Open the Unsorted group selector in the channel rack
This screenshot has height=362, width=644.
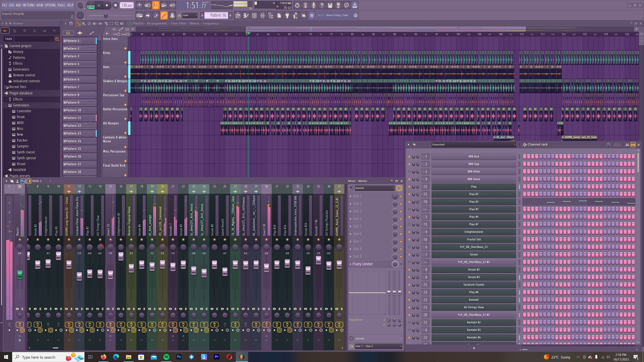point(473,144)
